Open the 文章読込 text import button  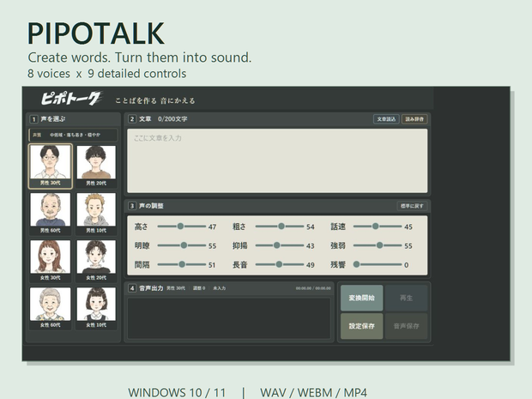click(x=386, y=119)
